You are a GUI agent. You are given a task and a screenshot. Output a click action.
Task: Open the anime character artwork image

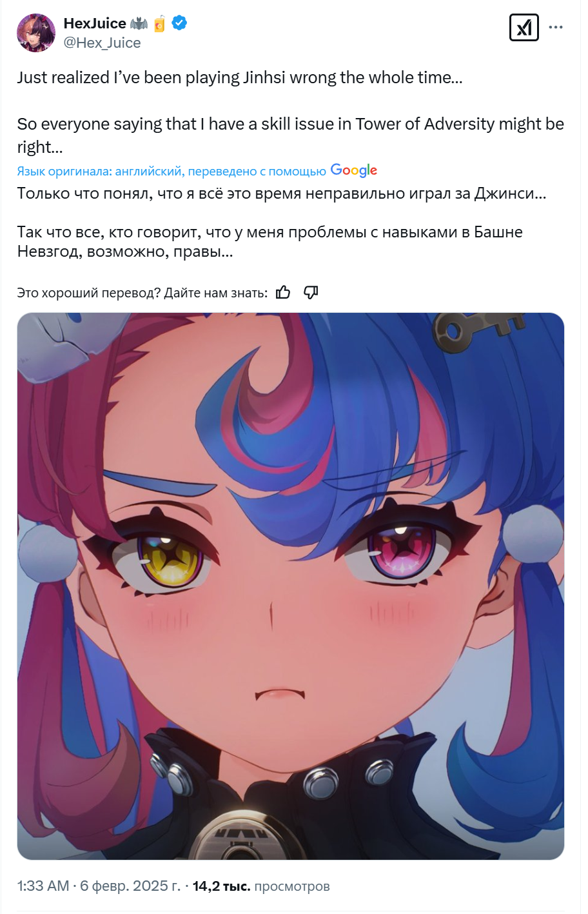coord(291,586)
